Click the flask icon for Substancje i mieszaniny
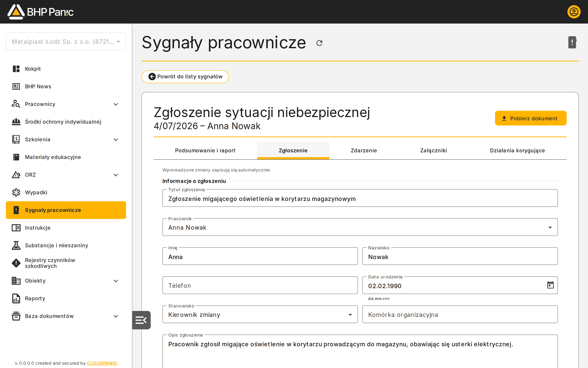The width and height of the screenshot is (588, 368). point(16,245)
